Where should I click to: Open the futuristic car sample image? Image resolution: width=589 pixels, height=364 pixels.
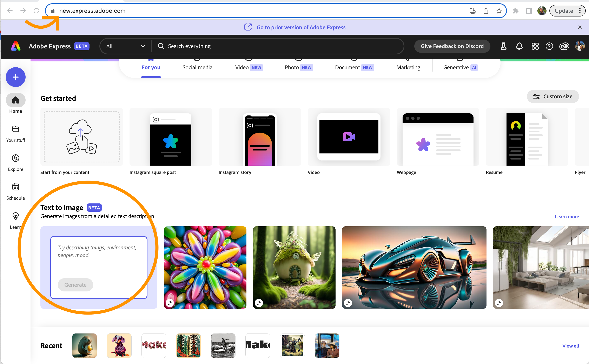point(414,267)
